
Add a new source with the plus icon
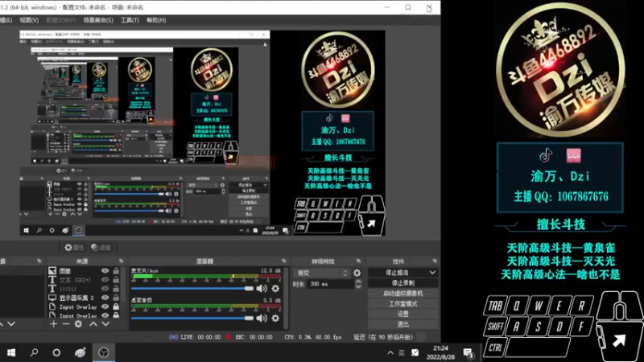point(54,324)
